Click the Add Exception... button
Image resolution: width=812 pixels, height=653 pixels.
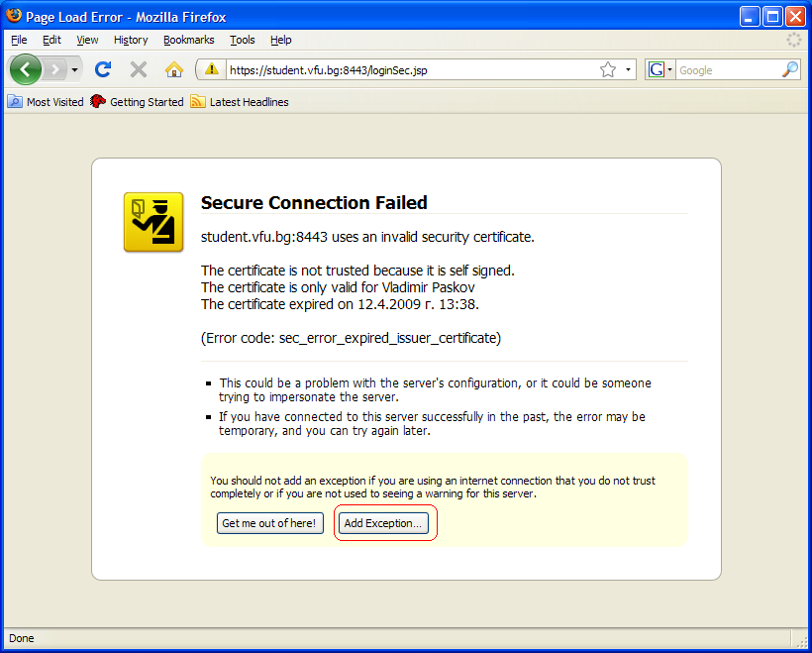click(383, 523)
